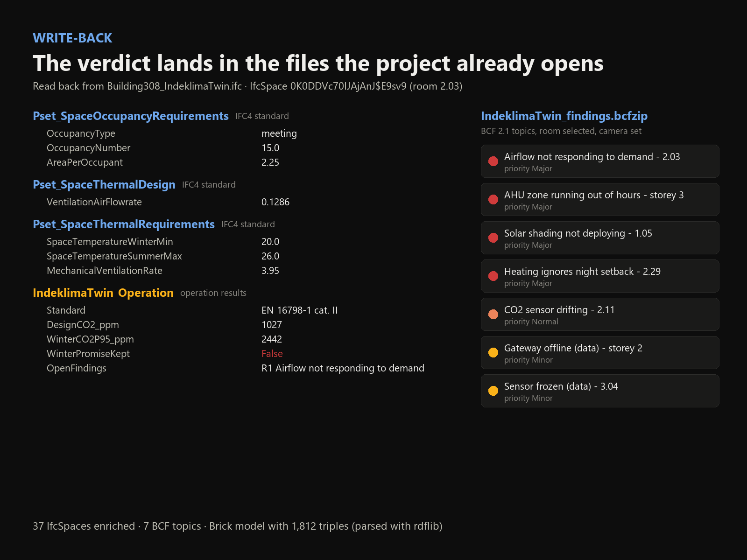Open the Heating ignores night setback - 2.29 topic
Image resolution: width=747 pixels, height=560 pixels.
(x=600, y=276)
